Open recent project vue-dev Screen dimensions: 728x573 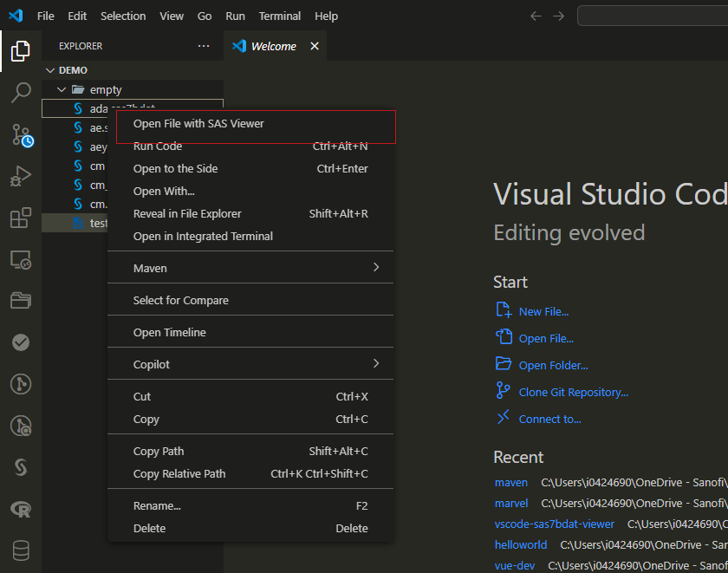(515, 565)
